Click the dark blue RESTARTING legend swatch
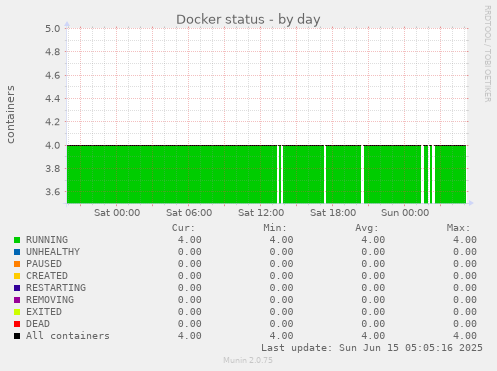Image resolution: width=497 pixels, height=371 pixels. (x=17, y=288)
